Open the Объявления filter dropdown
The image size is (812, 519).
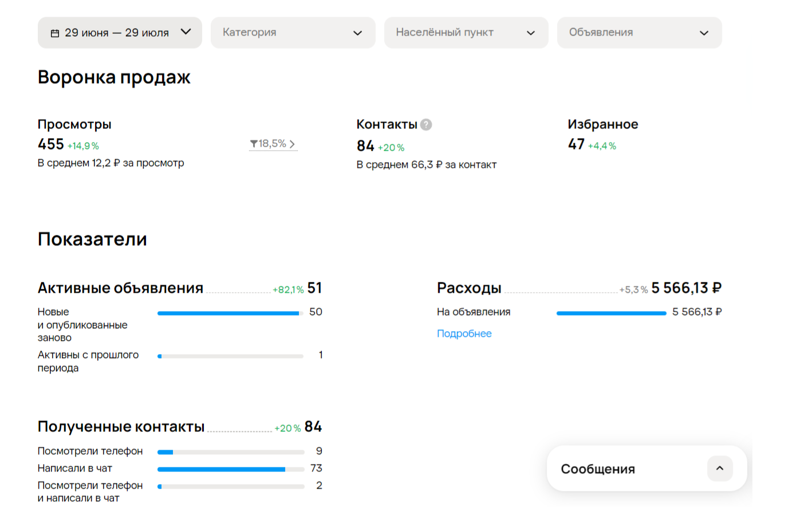[640, 33]
